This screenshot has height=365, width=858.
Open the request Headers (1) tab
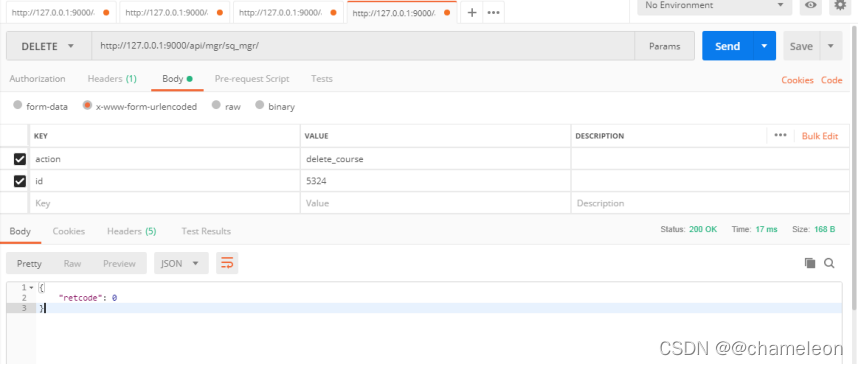112,79
